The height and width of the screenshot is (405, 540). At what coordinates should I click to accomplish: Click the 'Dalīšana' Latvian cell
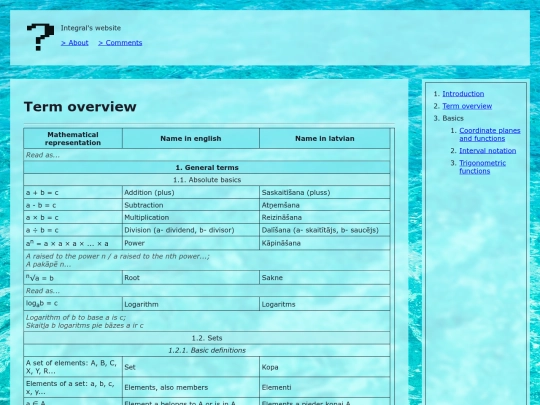click(325, 230)
